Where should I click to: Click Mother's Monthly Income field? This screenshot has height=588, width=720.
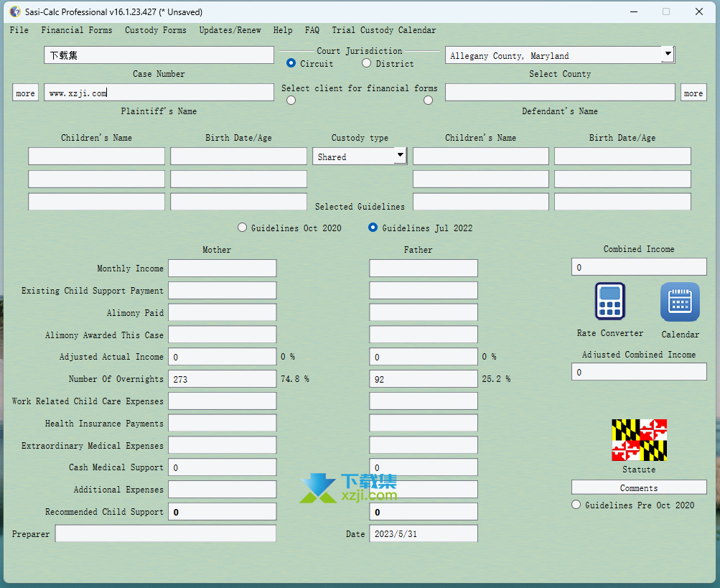pos(223,269)
